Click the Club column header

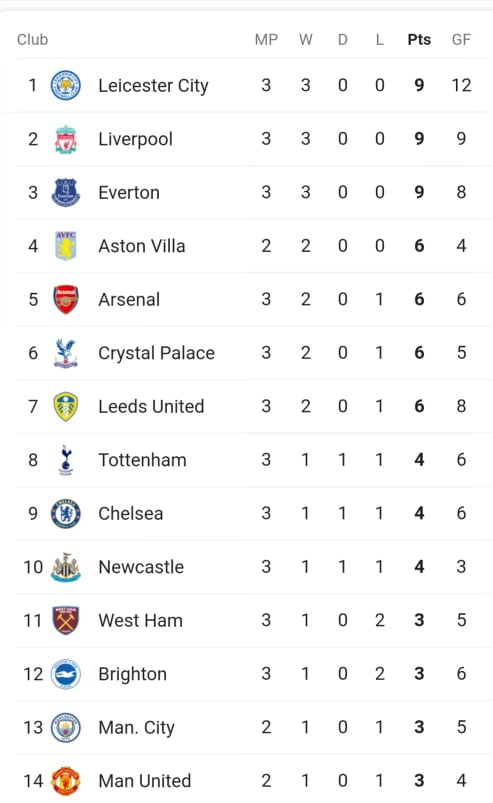(x=32, y=39)
